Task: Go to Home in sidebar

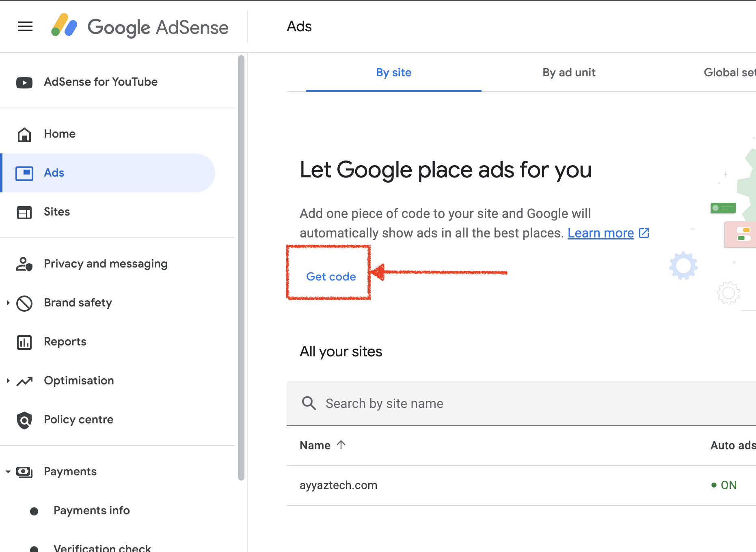Action: [x=60, y=134]
